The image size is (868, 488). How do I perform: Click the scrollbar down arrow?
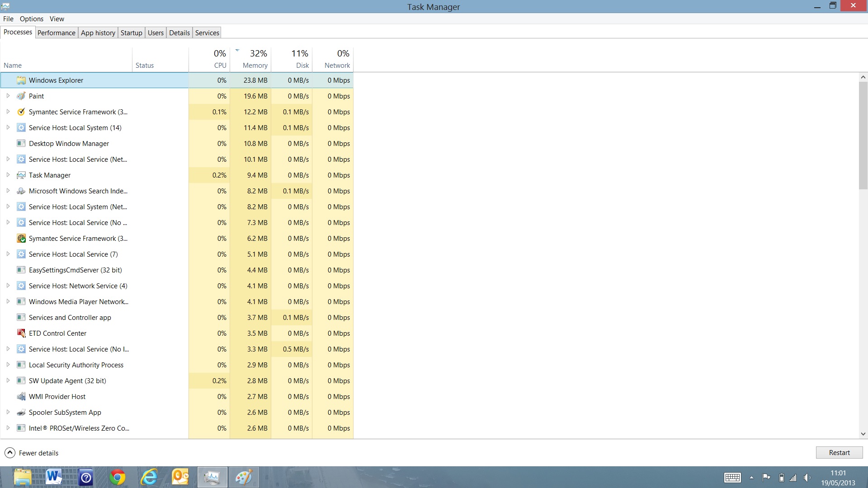(x=863, y=434)
